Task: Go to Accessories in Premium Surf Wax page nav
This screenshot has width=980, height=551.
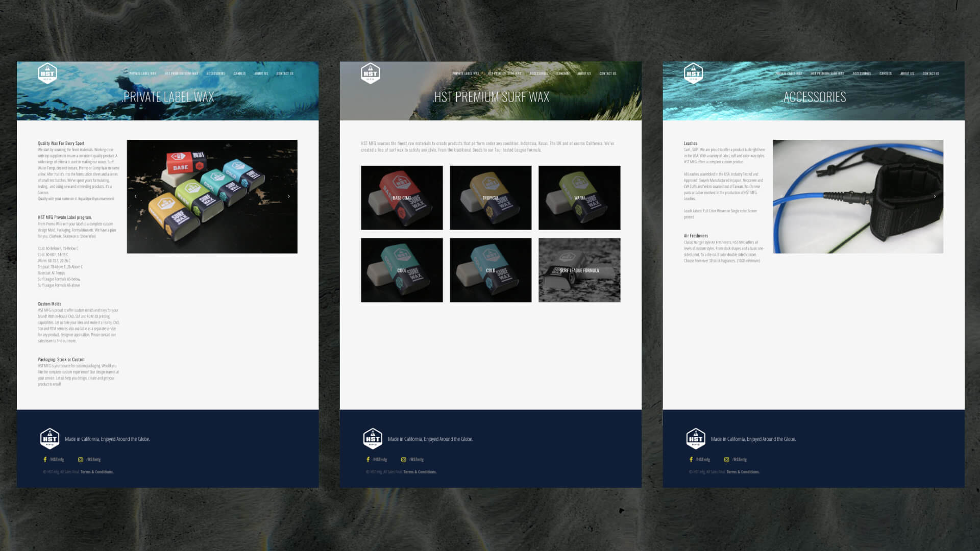Action: [539, 73]
